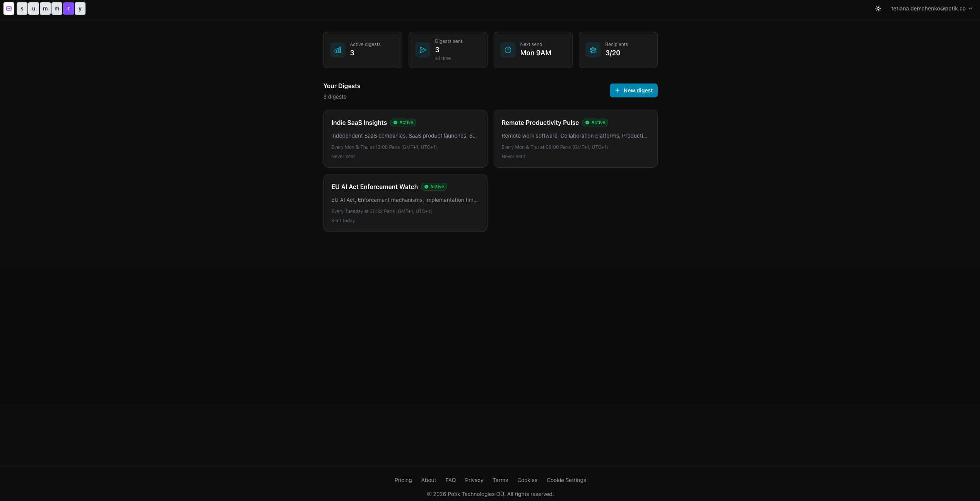Click the plus icon inside New digest button
Image resolution: width=980 pixels, height=501 pixels.
617,90
